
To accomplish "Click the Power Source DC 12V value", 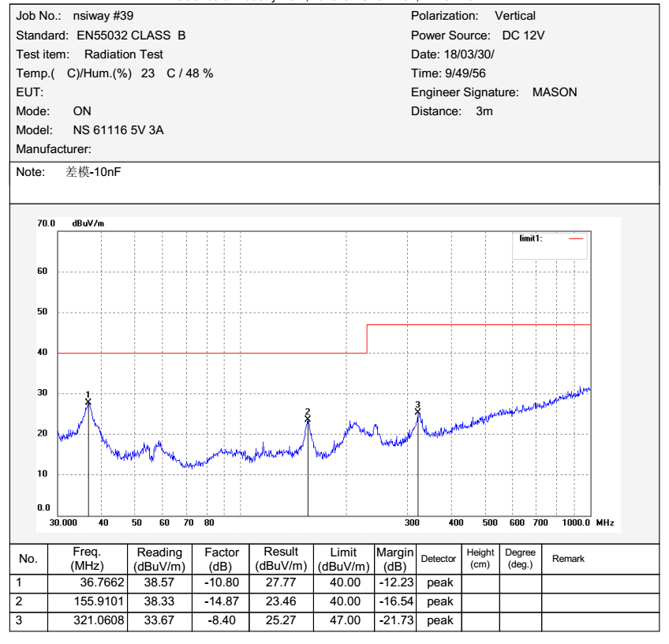I will tap(523, 36).
